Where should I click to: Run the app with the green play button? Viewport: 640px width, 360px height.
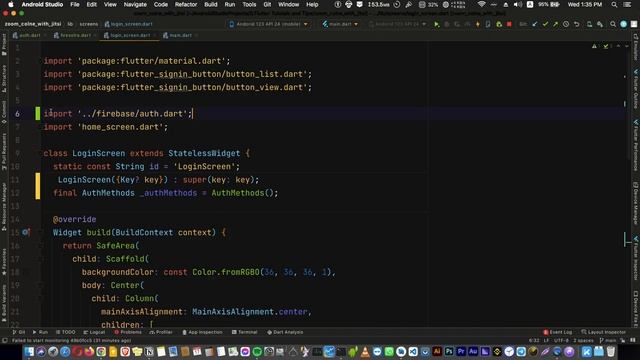(x=437, y=24)
